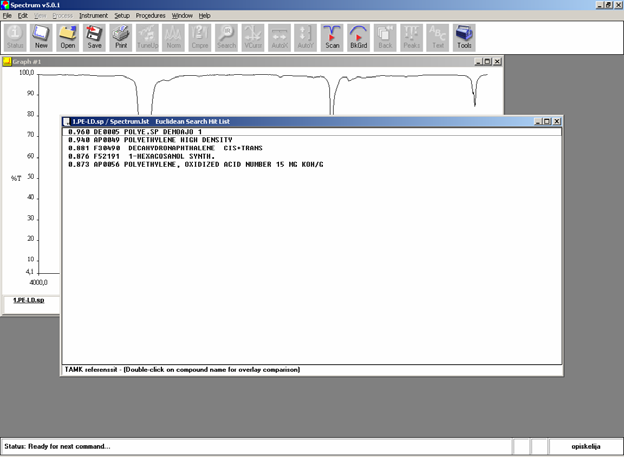Open the Instrument menu

click(x=93, y=16)
